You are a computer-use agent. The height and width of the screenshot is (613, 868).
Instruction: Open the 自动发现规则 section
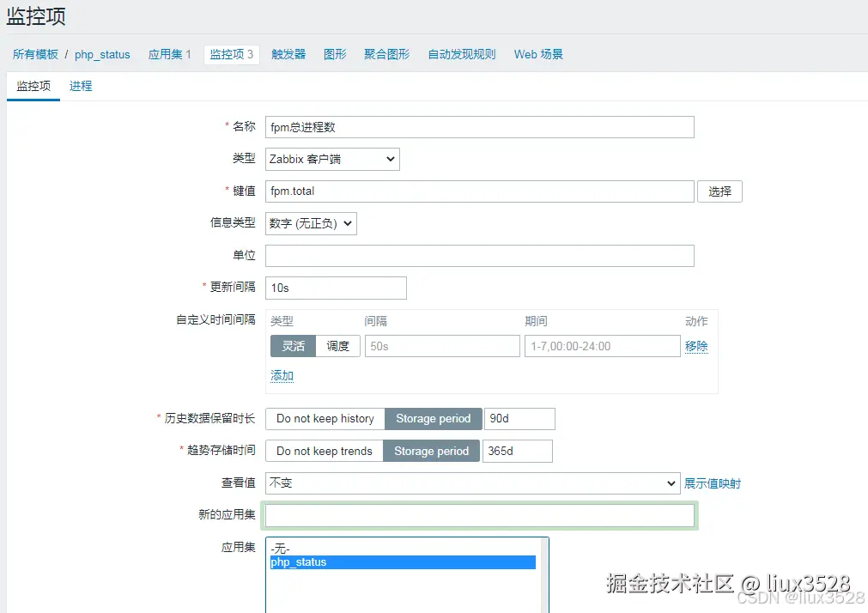coord(462,54)
